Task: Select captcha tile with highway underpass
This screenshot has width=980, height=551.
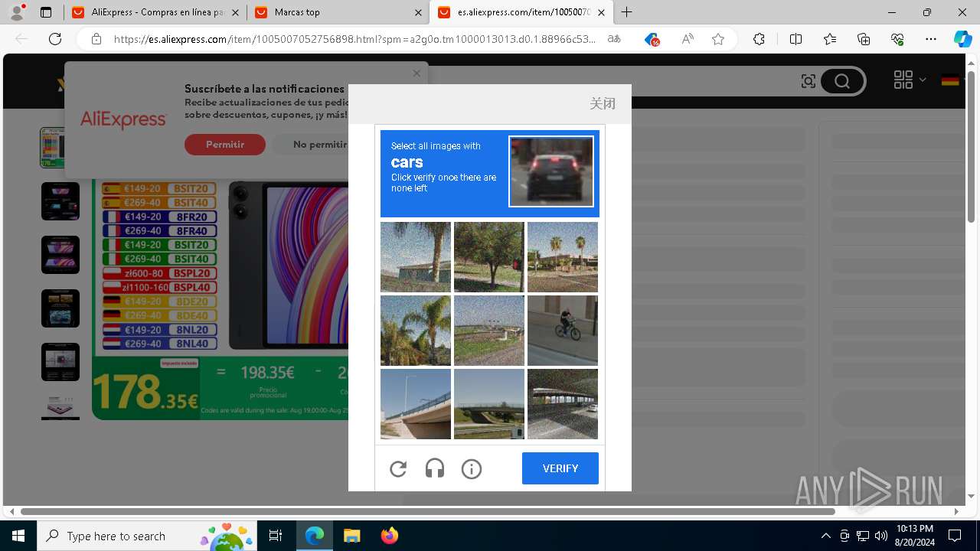Action: click(x=489, y=404)
